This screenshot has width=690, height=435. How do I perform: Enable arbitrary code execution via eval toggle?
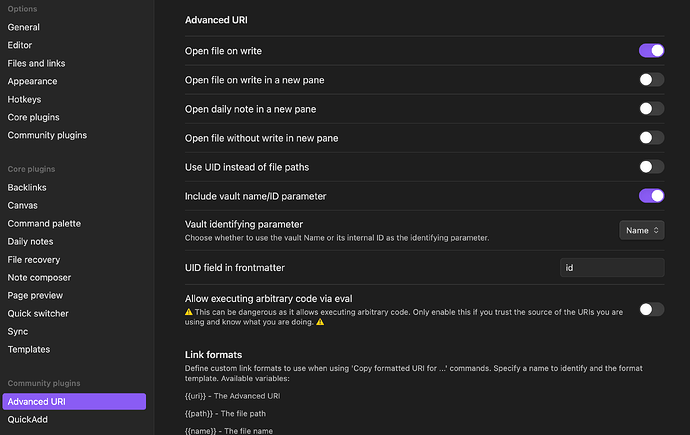click(x=651, y=309)
